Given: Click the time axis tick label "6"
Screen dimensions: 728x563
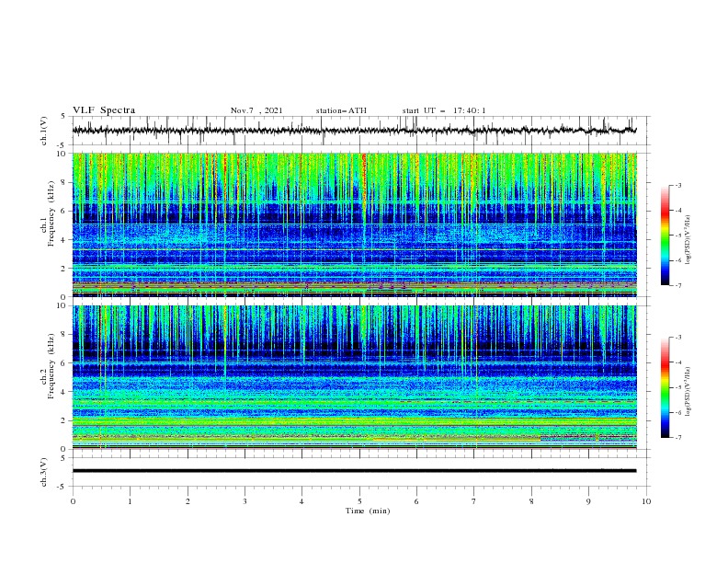Looking at the screenshot, I should tap(416, 501).
